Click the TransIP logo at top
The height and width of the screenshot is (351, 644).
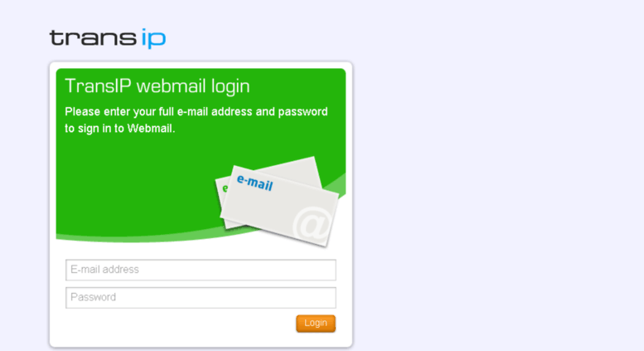(108, 38)
